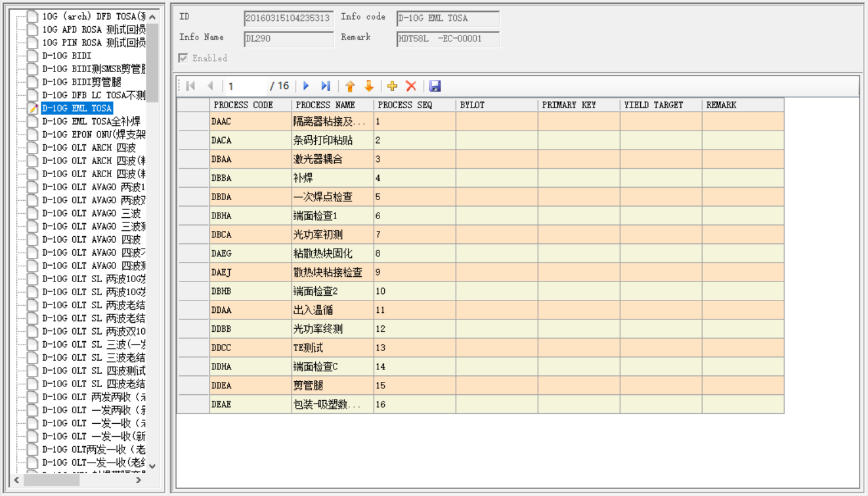Screen dimensions: 868x496
Task: Go to previous record in navigator
Action: click(x=210, y=86)
